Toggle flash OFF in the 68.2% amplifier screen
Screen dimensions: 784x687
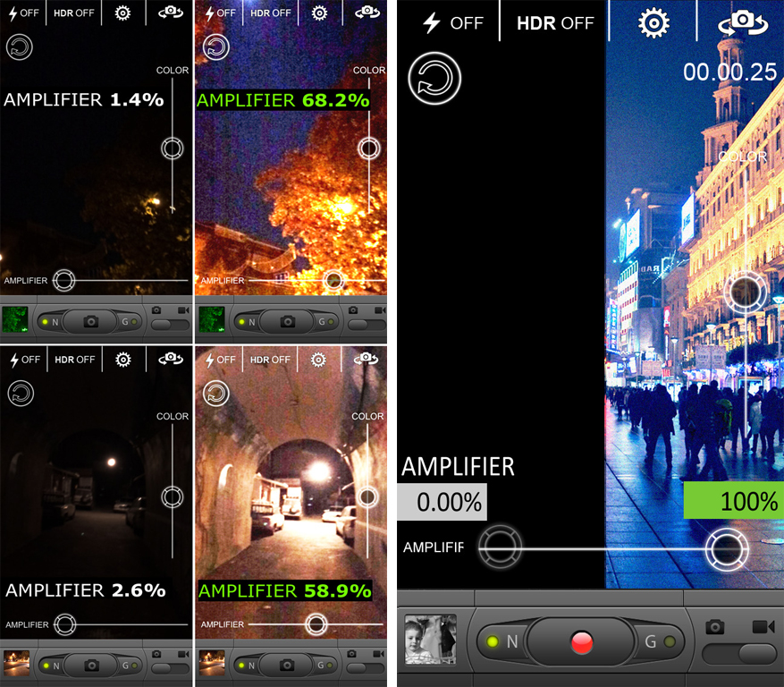tap(220, 13)
